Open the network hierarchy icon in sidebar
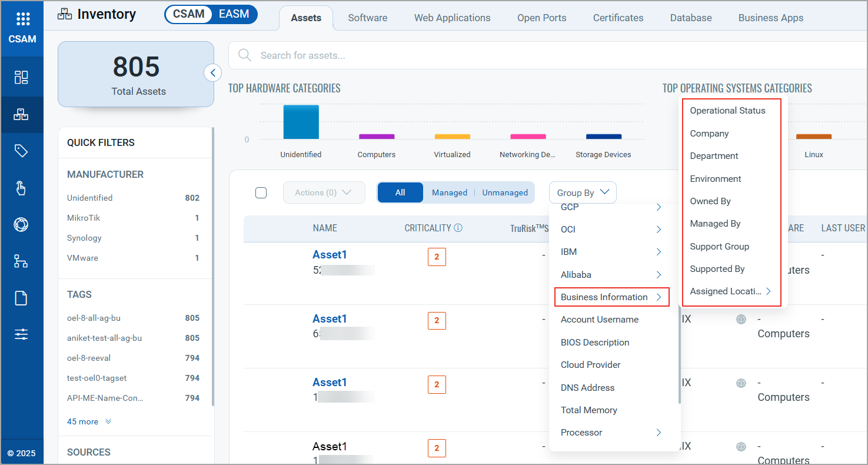868x465 pixels. click(x=21, y=261)
